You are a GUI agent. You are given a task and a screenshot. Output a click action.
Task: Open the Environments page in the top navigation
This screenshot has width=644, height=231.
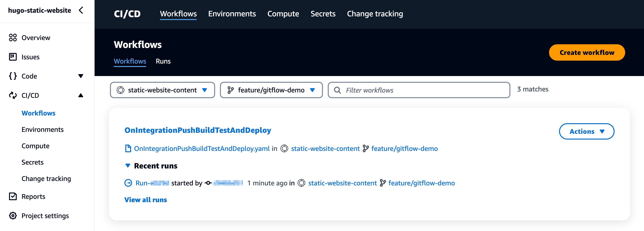pos(232,14)
